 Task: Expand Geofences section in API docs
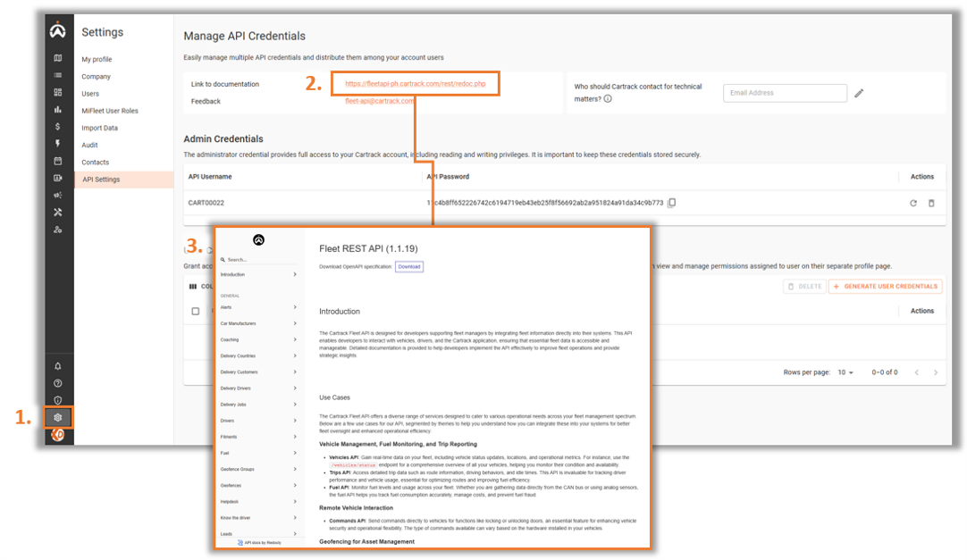point(259,486)
